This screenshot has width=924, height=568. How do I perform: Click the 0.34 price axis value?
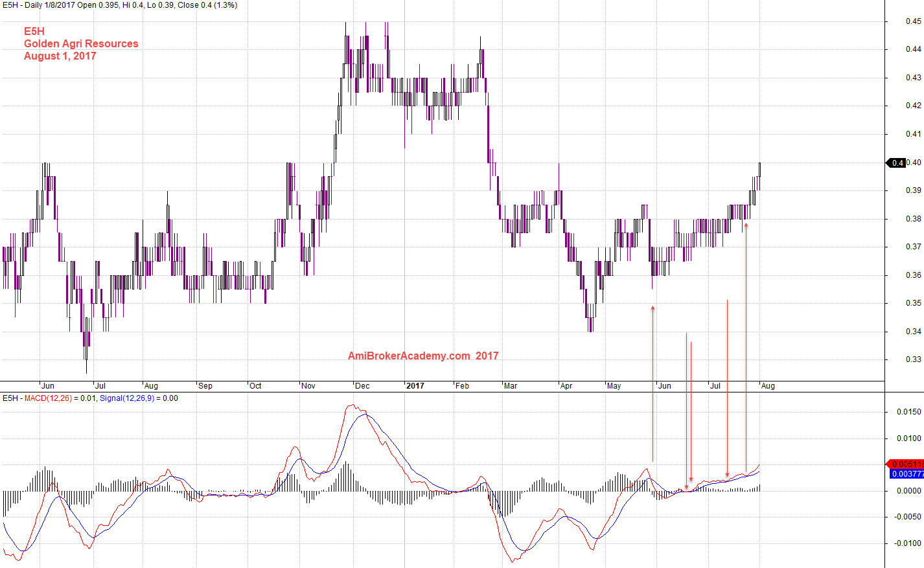[x=913, y=332]
